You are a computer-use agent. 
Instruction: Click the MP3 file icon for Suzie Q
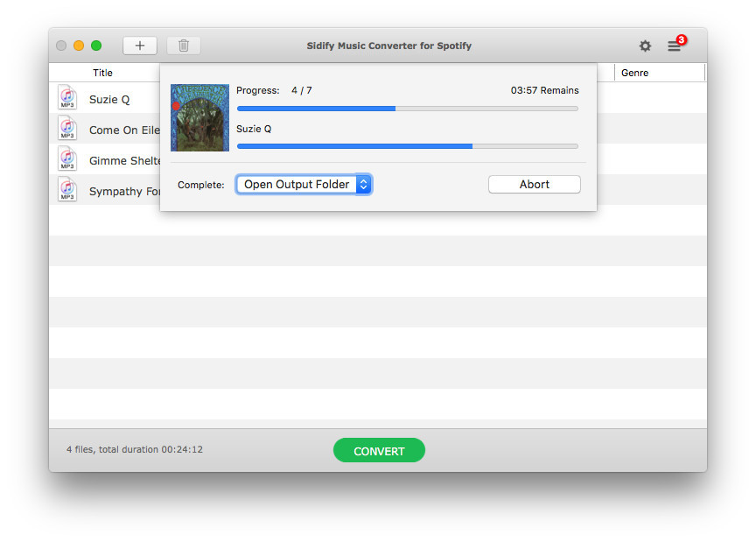67,97
